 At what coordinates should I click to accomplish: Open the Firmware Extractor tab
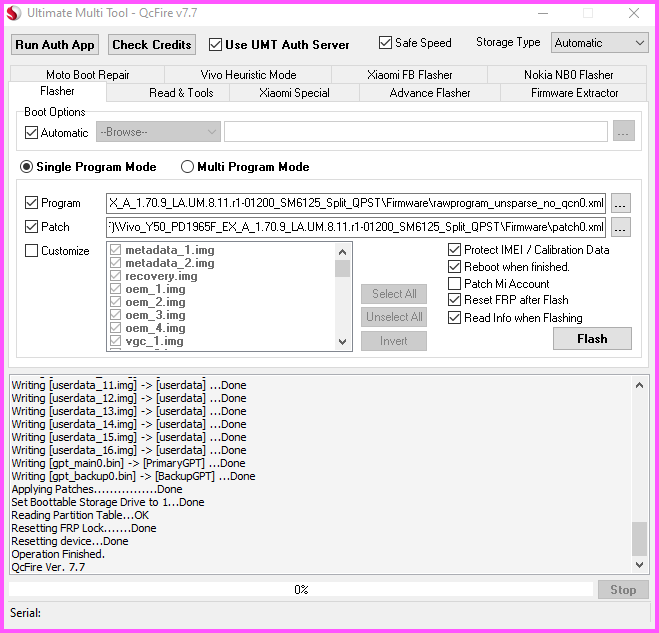click(574, 93)
